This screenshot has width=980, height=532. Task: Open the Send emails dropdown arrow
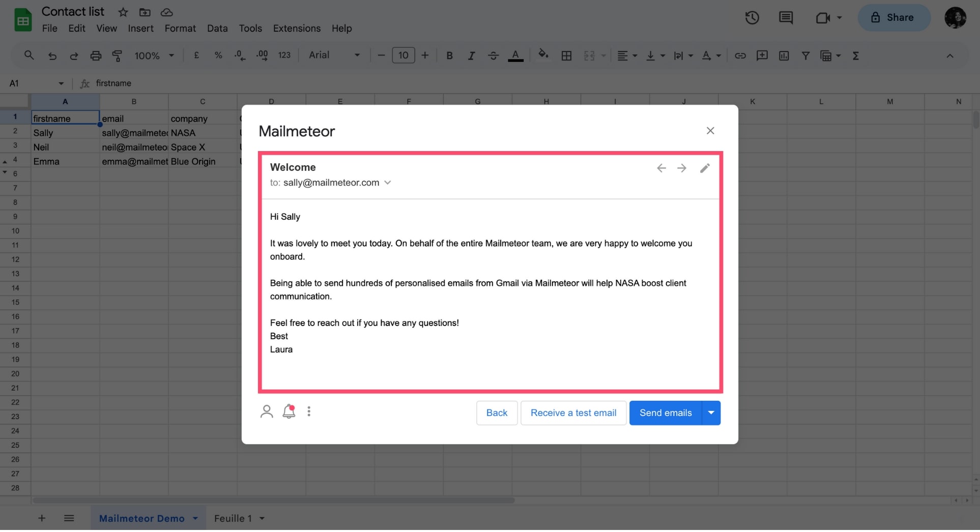coord(711,413)
